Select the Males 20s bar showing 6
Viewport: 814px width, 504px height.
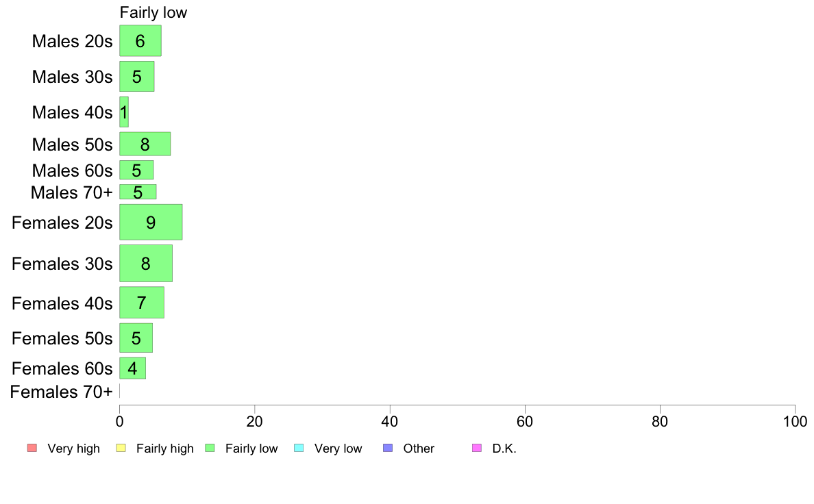click(140, 40)
